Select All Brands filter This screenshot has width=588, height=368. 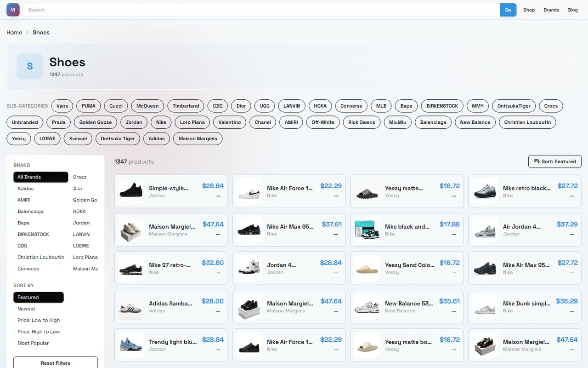tap(41, 177)
